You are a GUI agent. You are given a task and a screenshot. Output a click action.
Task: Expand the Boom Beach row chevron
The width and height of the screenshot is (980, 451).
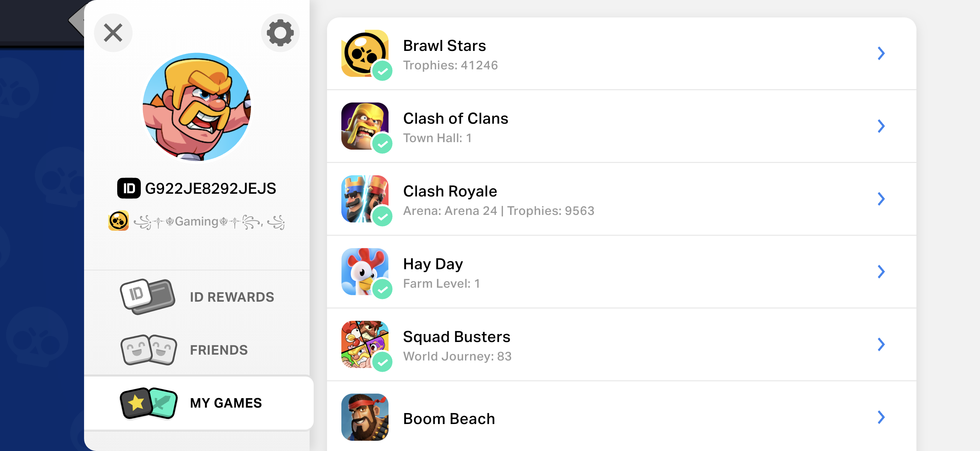pos(881,417)
